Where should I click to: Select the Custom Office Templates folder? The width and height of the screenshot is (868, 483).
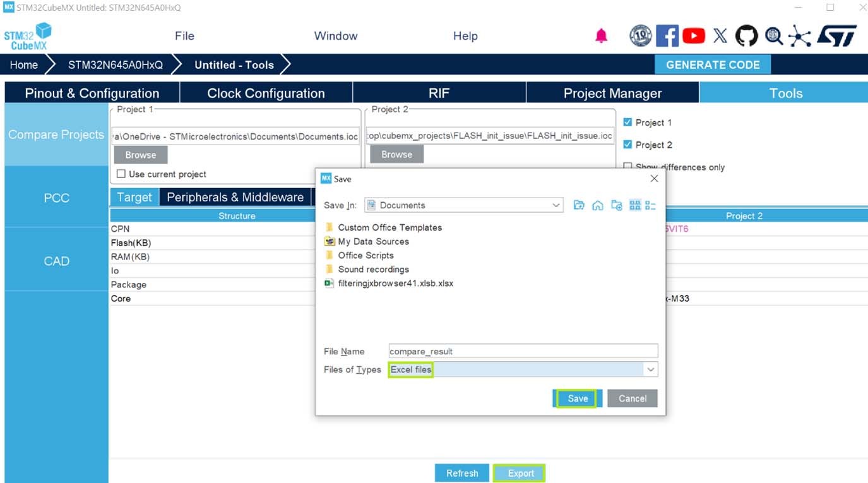pos(384,227)
